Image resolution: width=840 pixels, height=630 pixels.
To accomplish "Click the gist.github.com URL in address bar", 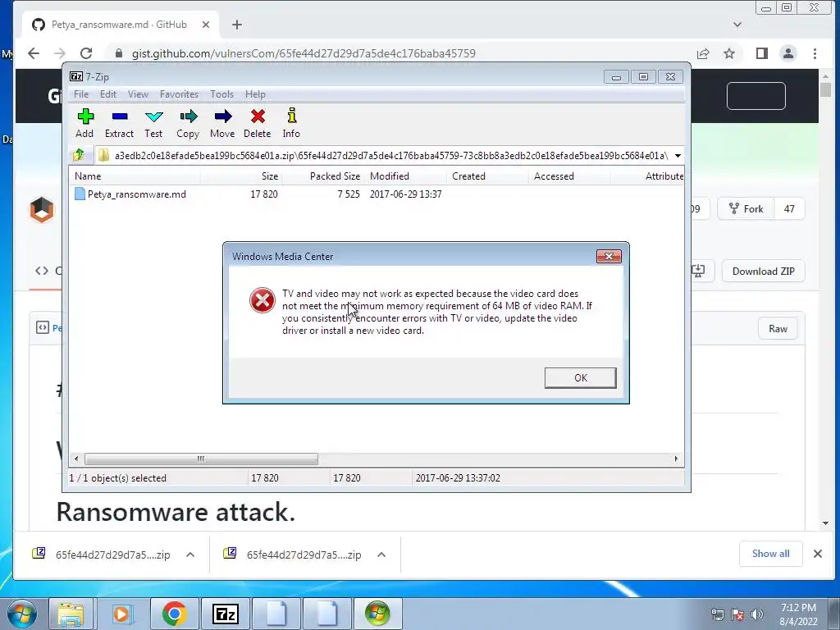I will coord(304,53).
